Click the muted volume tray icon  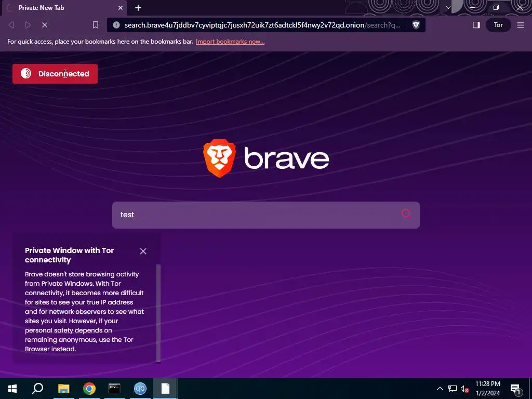pyautogui.click(x=464, y=389)
